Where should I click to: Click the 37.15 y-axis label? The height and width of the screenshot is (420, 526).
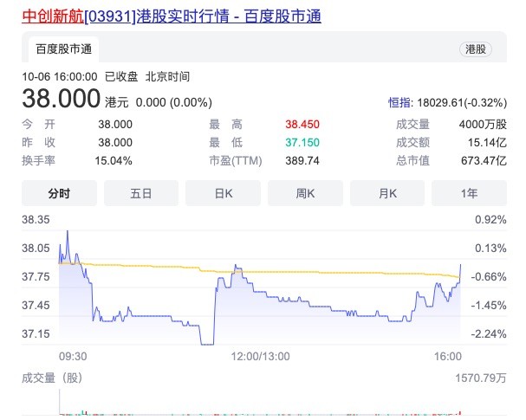(36, 334)
